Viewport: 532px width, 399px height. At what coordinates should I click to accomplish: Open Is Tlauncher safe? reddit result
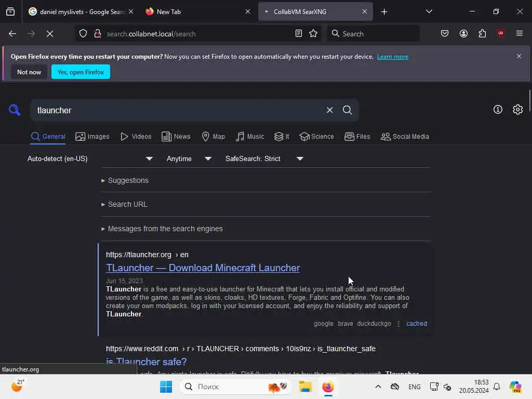coord(146,362)
